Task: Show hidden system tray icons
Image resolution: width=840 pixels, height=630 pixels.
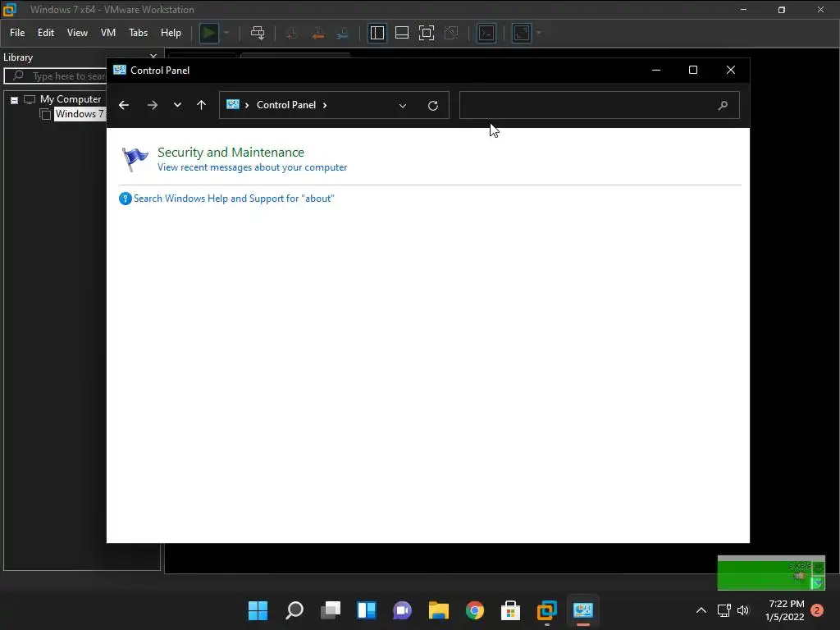Action: point(701,610)
